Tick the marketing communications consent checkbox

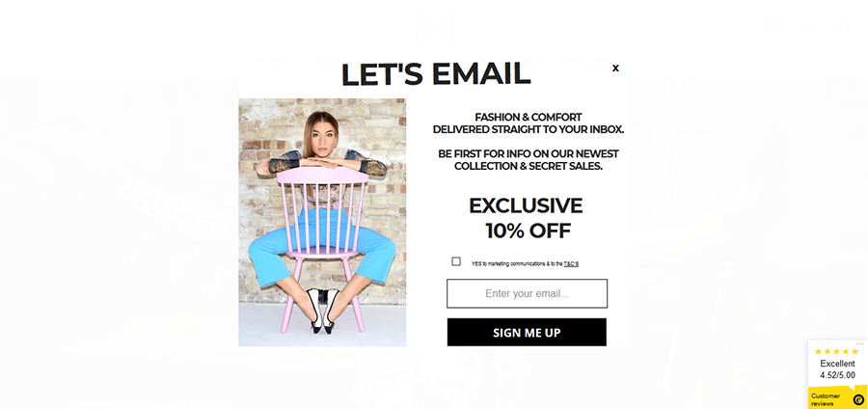pos(456,261)
